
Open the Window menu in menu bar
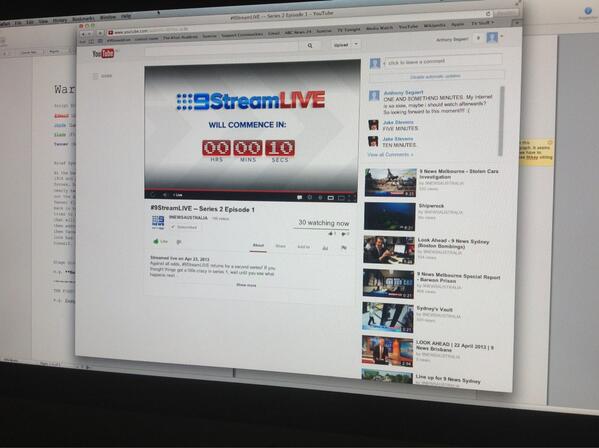click(x=108, y=18)
